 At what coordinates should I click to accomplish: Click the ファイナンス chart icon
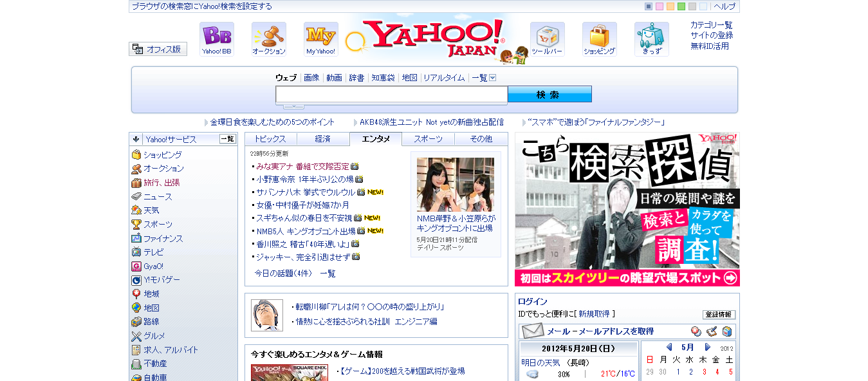(136, 238)
